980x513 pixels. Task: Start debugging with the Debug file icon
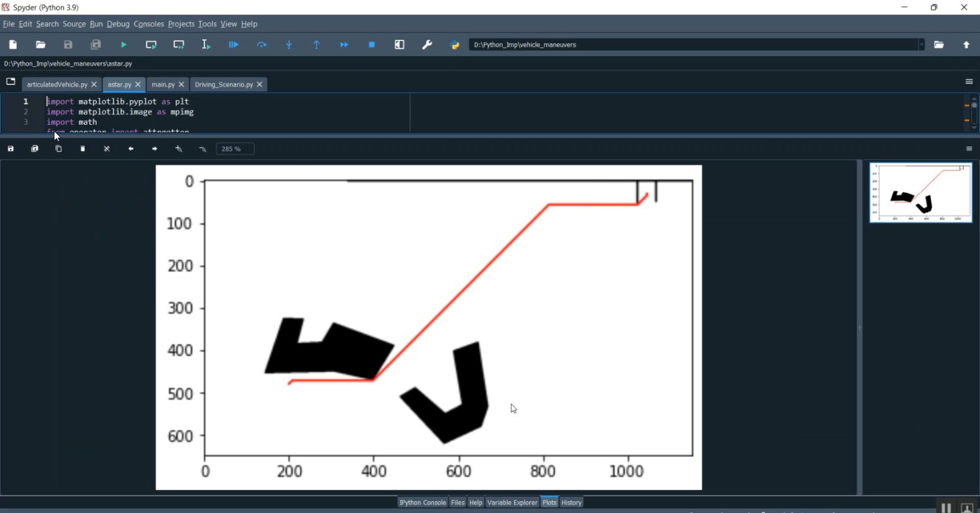tap(233, 44)
